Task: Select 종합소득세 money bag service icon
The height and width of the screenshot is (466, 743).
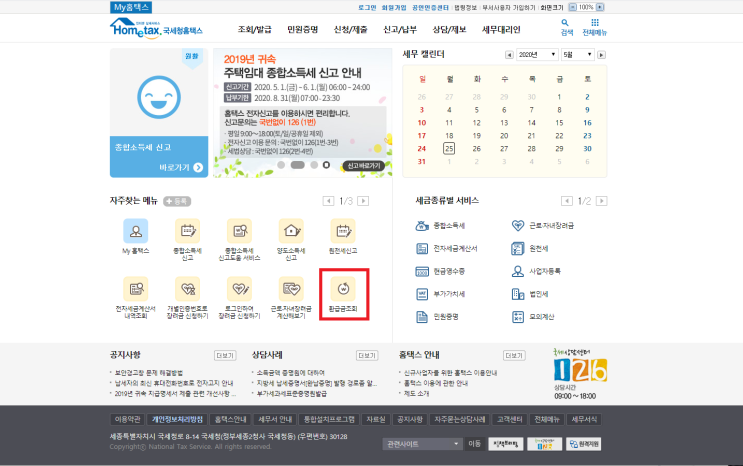Action: pyautogui.click(x=422, y=226)
